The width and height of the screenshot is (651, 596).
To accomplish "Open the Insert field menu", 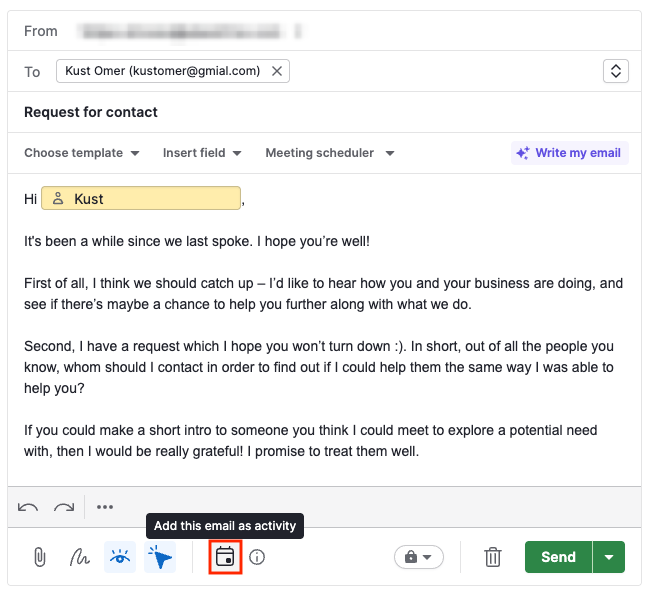I will 202,153.
